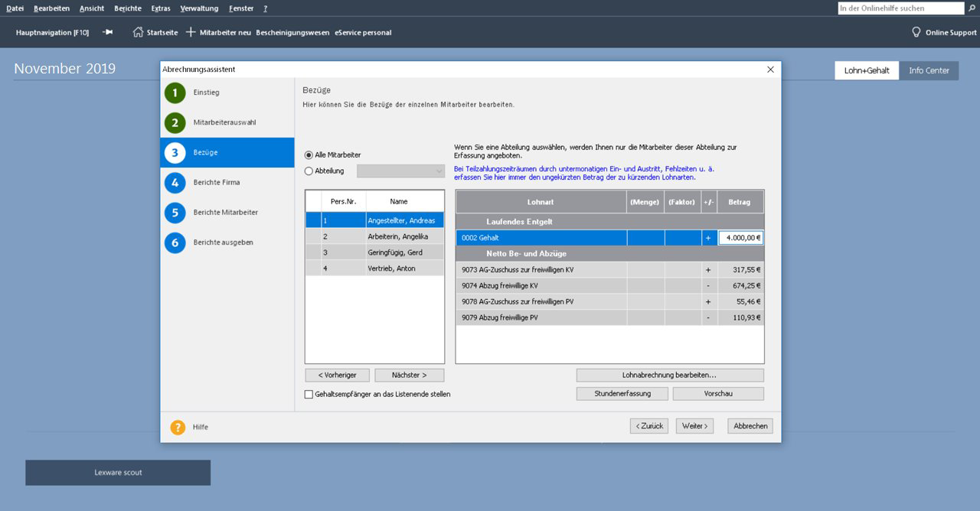Click the search magnifier icon in Onlinehilfe
Image resolution: width=980 pixels, height=511 pixels.
(972, 8)
